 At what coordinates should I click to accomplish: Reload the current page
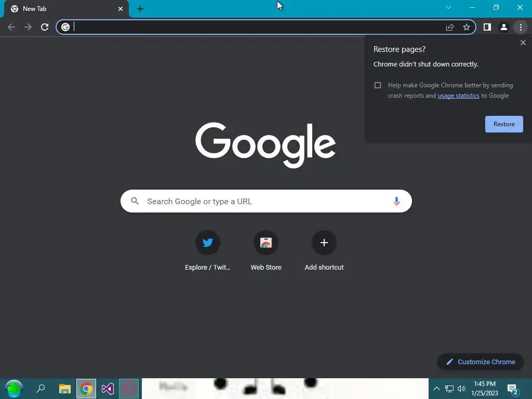coord(45,27)
